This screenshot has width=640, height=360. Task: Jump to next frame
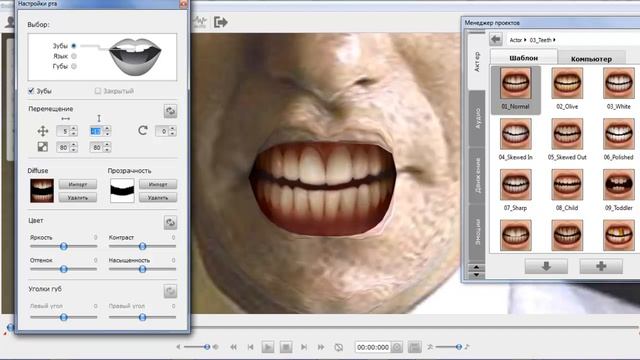click(x=304, y=347)
